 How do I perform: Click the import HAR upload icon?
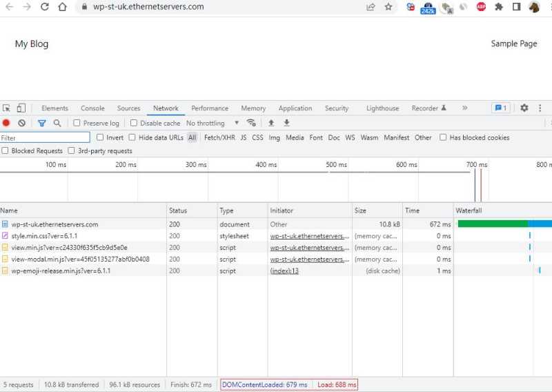[271, 123]
